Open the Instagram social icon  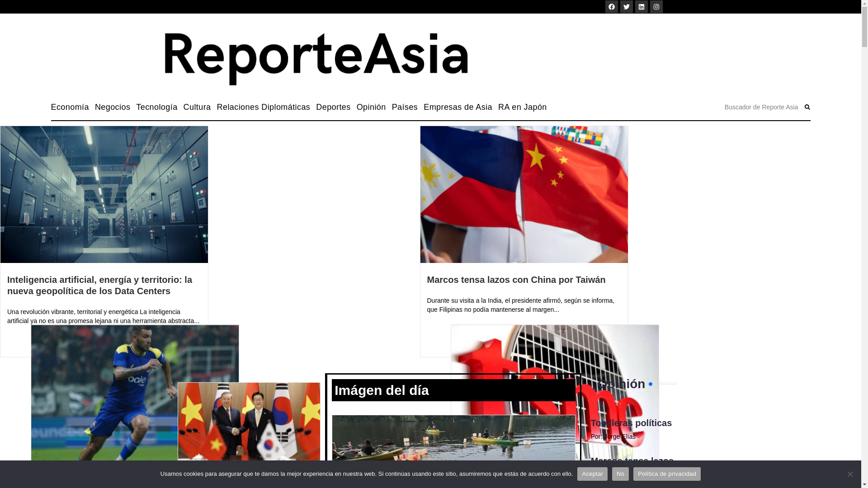pos(656,7)
